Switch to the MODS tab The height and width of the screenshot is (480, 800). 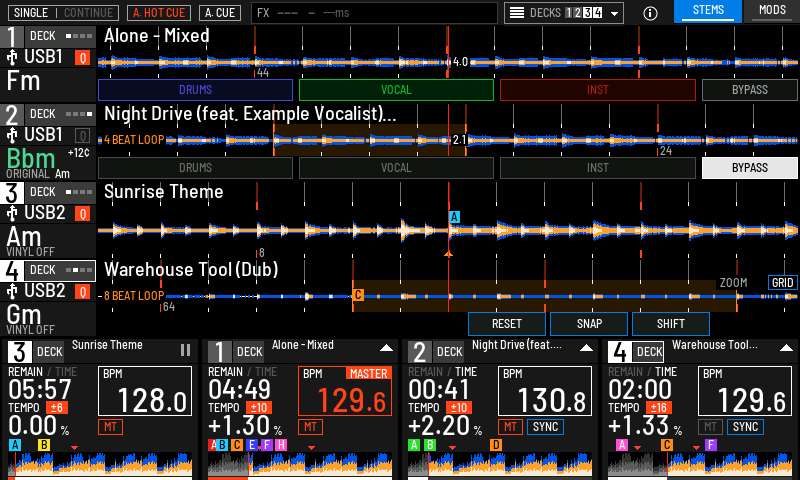click(x=772, y=11)
